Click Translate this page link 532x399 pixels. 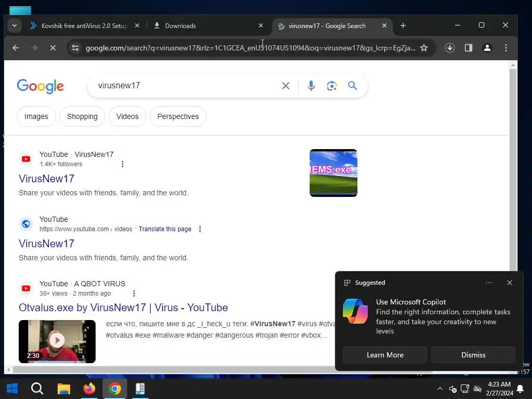click(x=165, y=229)
